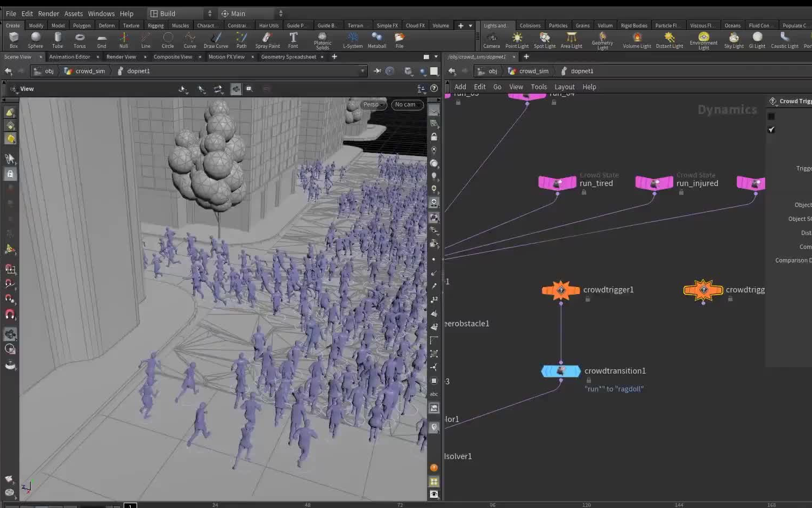Open the No cam camera dropdown

click(x=408, y=104)
